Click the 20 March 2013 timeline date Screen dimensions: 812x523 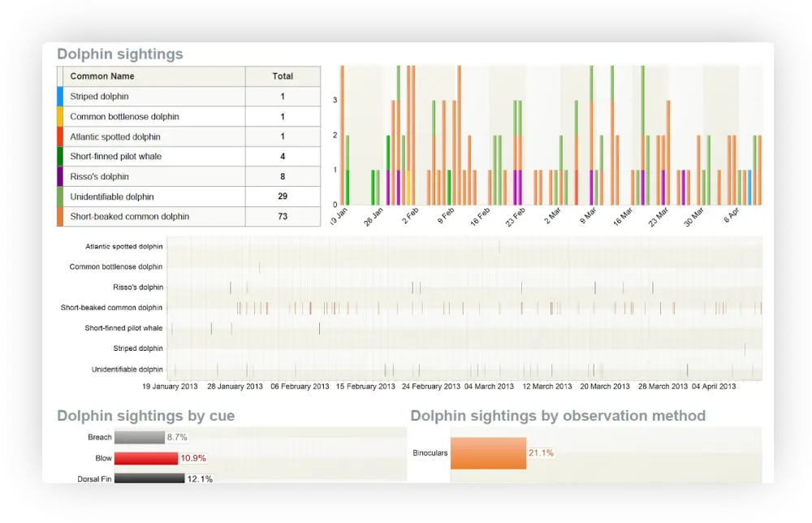point(605,387)
